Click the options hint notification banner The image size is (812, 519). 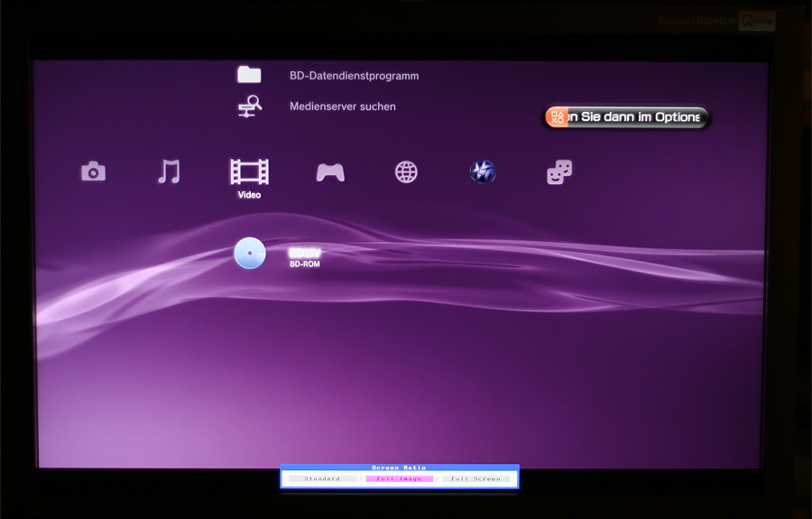point(626,117)
